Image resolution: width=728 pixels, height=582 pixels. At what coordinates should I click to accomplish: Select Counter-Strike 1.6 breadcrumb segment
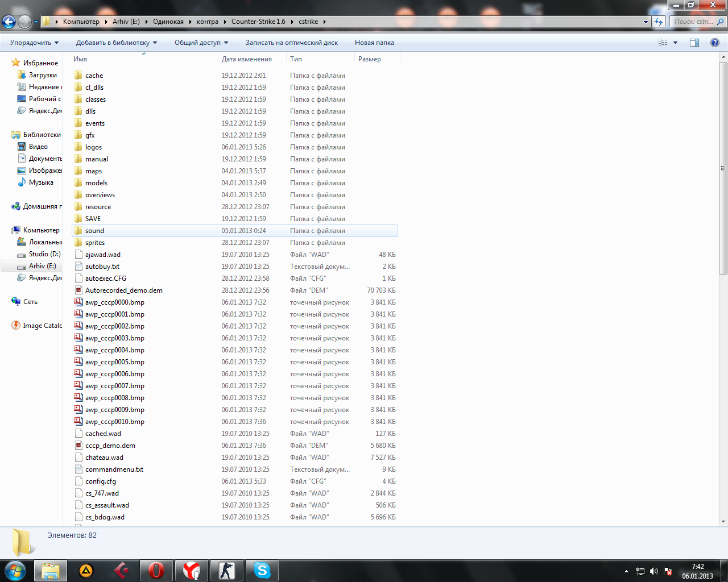tap(258, 22)
